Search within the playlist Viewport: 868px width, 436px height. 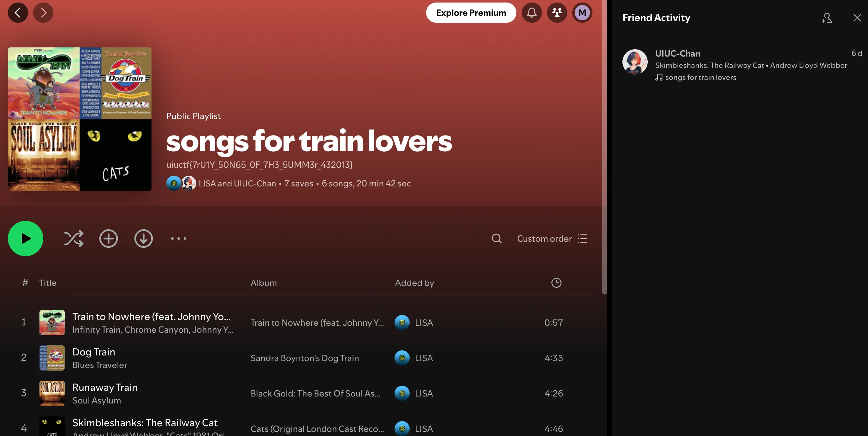(496, 239)
